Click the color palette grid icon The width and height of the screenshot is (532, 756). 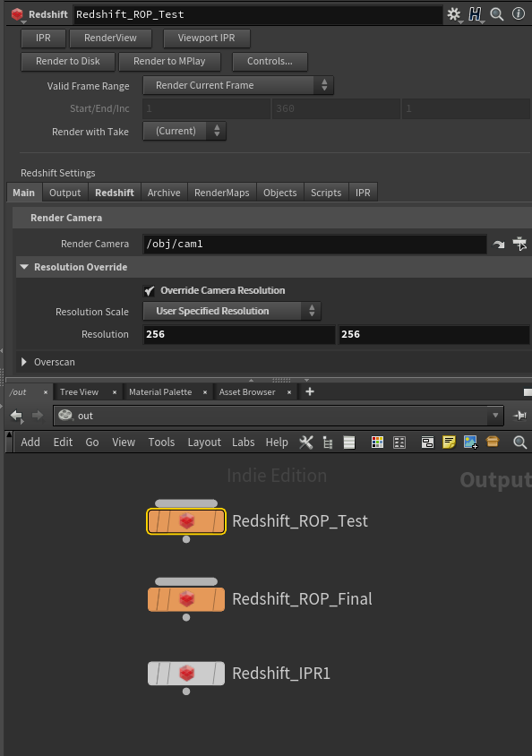[x=377, y=442]
